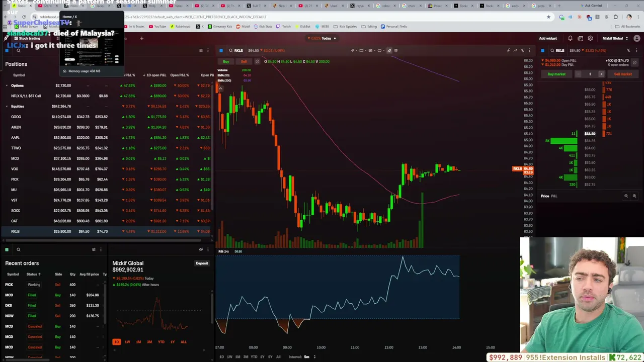Select the GOOG row in Positions
Image resolution: width=644 pixels, height=362 pixels.
(x=106, y=117)
